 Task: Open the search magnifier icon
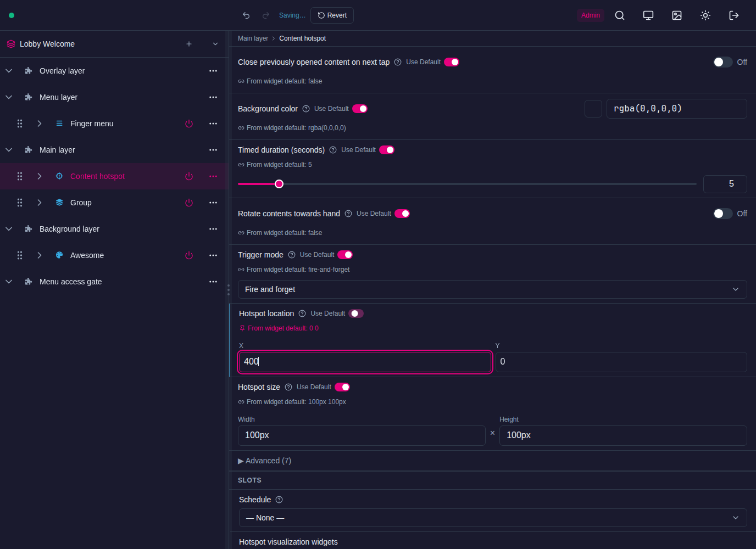click(x=620, y=15)
